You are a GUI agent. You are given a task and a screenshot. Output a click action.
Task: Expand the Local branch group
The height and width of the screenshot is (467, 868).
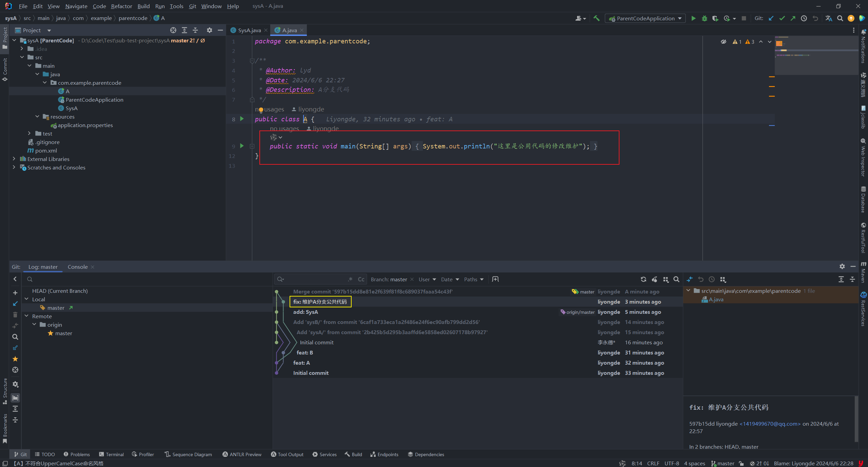coord(27,299)
